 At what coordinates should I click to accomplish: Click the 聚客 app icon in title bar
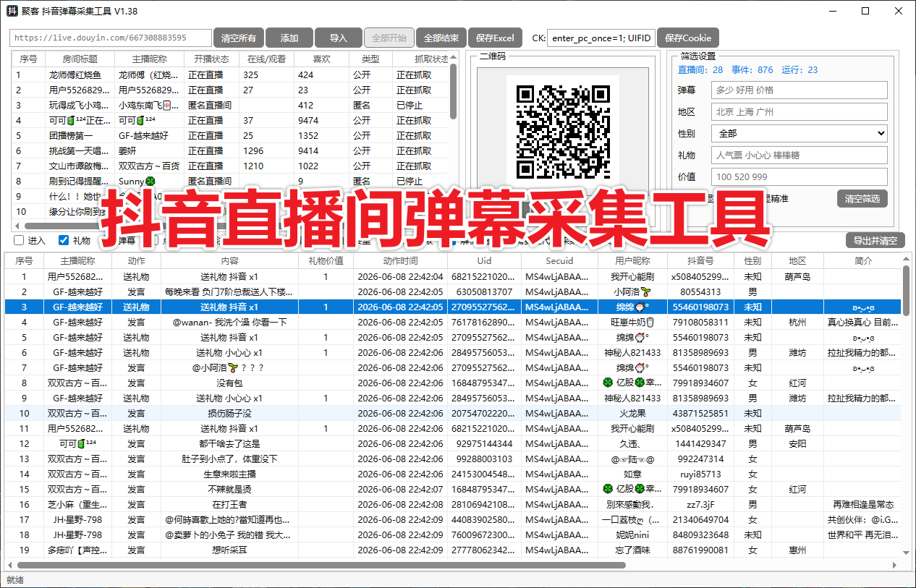click(12, 11)
